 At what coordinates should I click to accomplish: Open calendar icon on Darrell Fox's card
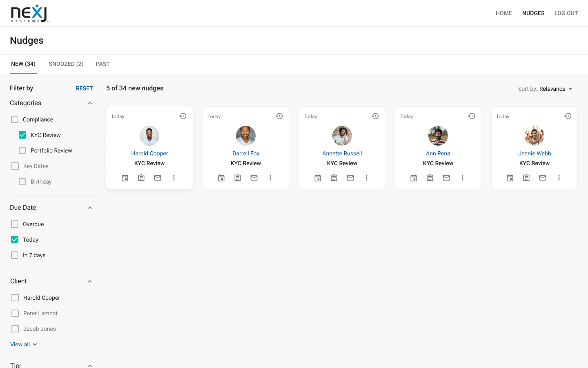click(221, 178)
